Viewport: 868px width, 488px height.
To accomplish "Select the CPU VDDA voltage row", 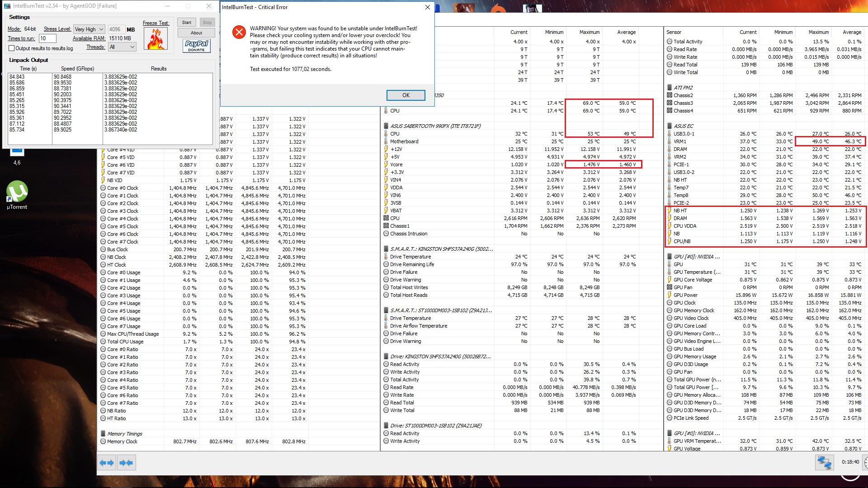I will coord(765,226).
